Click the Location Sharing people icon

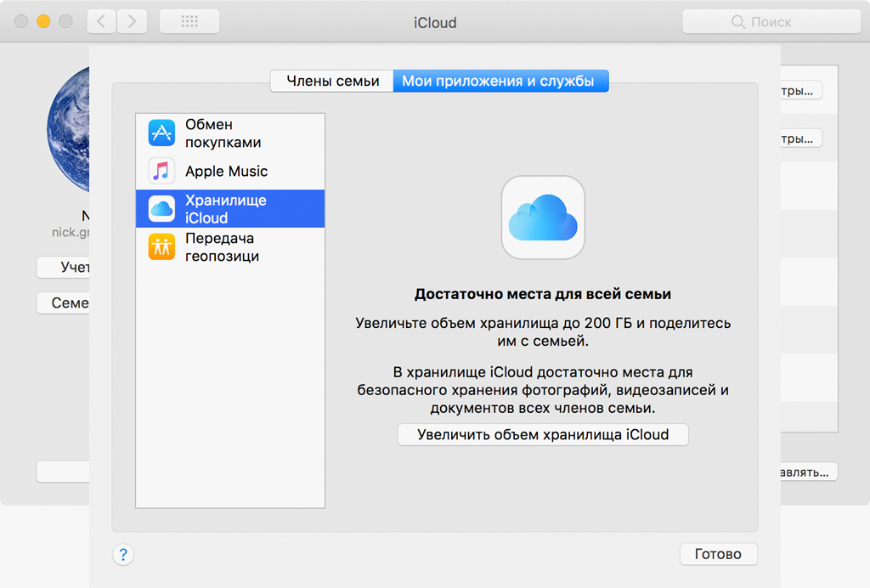(x=161, y=247)
